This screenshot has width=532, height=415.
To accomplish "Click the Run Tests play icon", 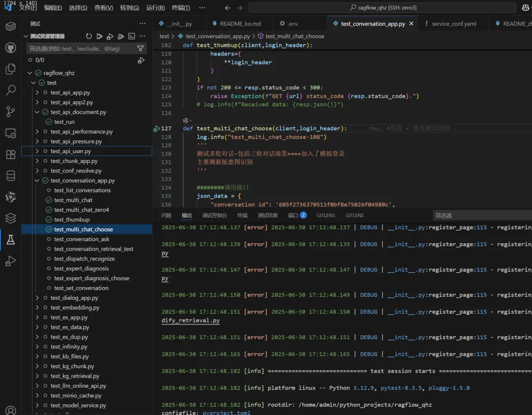I will click(x=100, y=36).
